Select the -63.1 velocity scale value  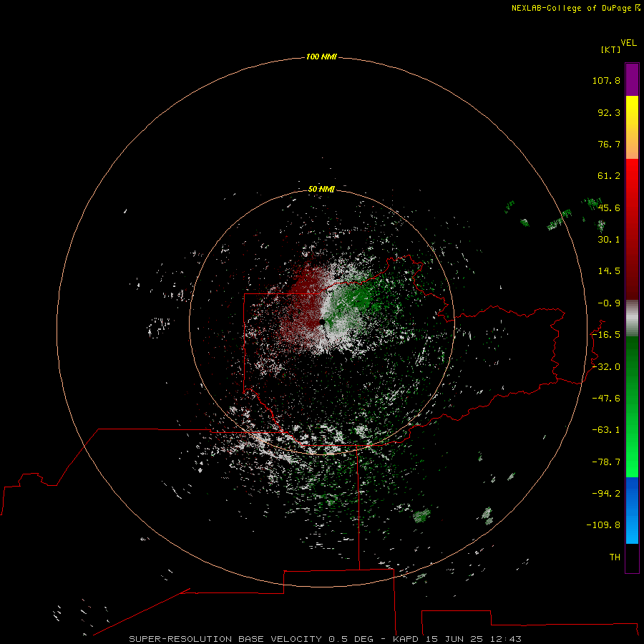(606, 430)
